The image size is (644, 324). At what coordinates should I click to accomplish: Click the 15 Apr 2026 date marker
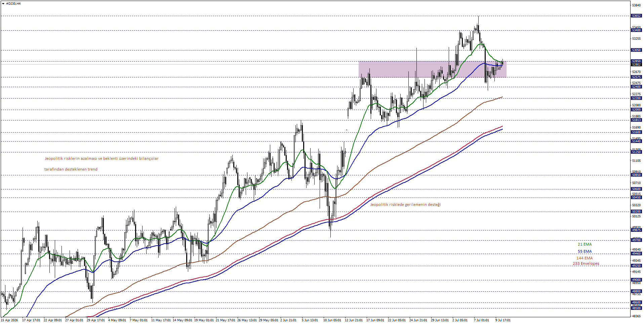tap(10, 320)
